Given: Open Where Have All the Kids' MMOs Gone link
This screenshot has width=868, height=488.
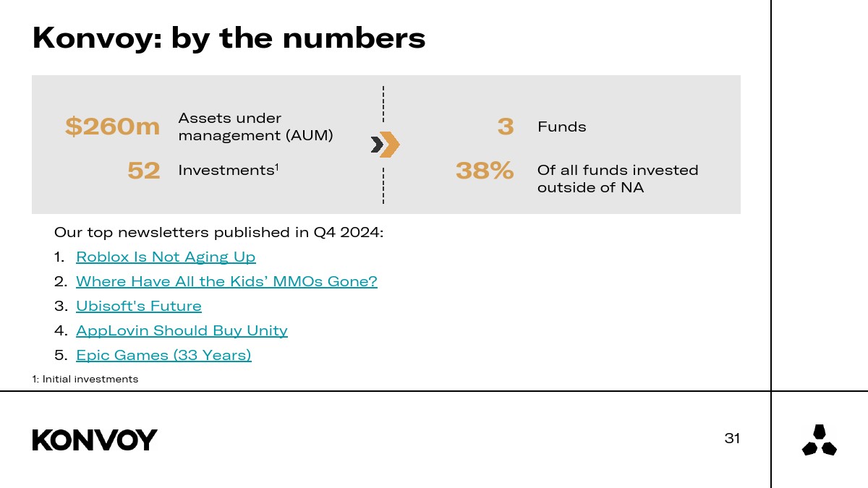Looking at the screenshot, I should (226, 281).
